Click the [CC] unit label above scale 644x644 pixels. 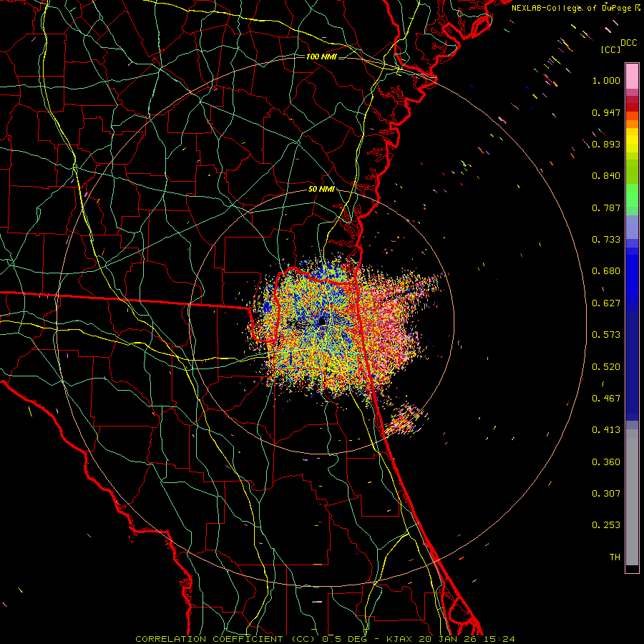click(x=611, y=49)
